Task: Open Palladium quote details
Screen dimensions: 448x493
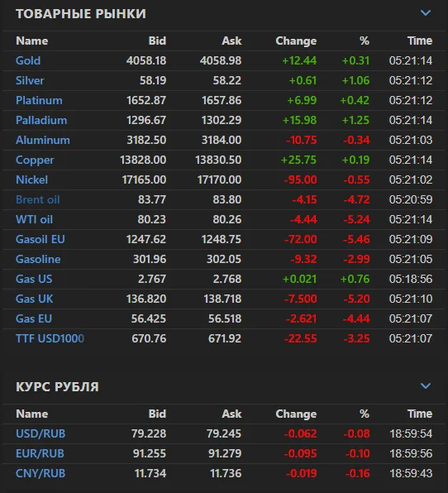Action: [41, 120]
